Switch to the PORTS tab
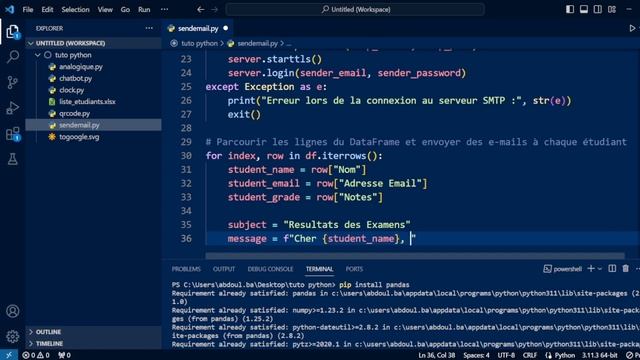 tap(354, 269)
